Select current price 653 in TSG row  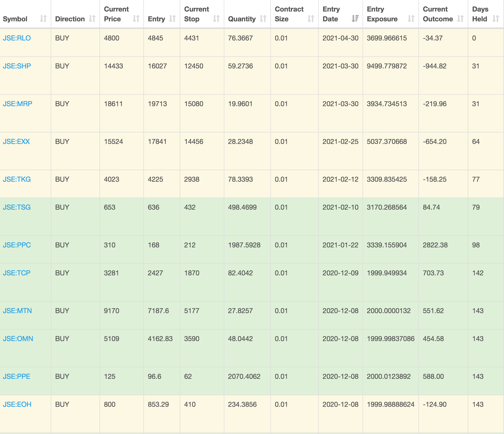coord(110,207)
